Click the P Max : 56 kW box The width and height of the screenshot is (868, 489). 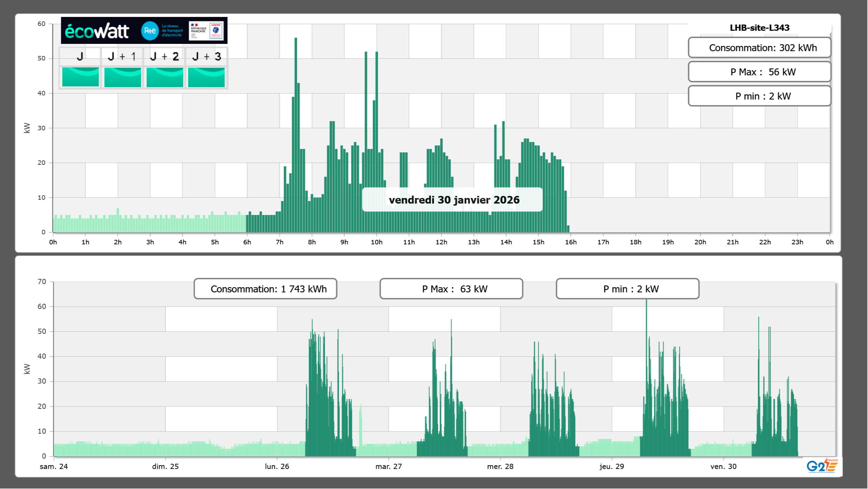point(759,72)
